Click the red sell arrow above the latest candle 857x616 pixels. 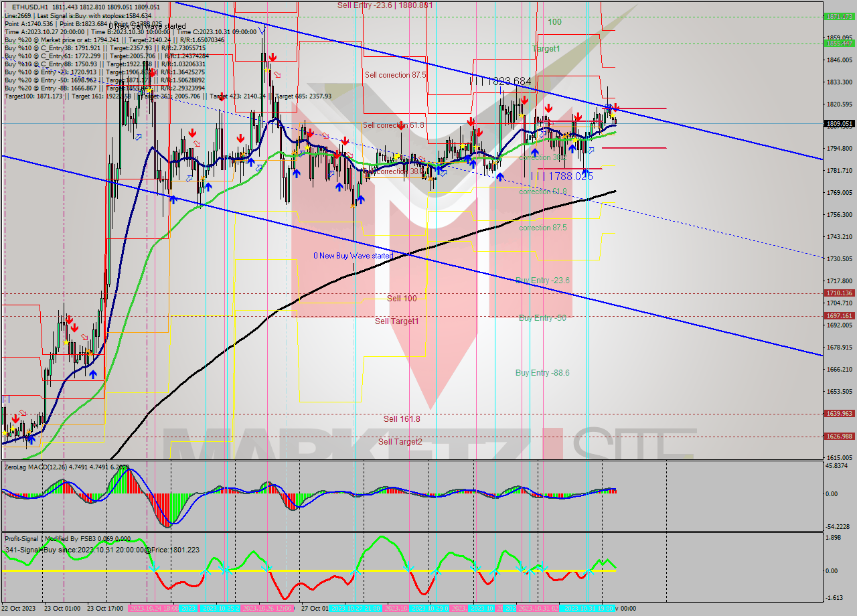[x=616, y=107]
